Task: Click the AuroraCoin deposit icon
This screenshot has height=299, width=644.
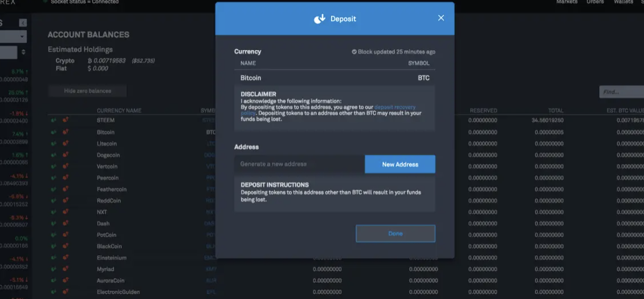Action: 54,281
